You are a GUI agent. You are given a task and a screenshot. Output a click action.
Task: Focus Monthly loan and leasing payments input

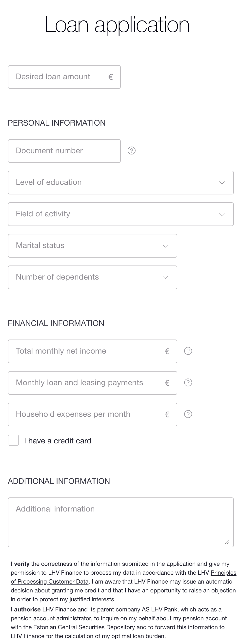tap(92, 383)
